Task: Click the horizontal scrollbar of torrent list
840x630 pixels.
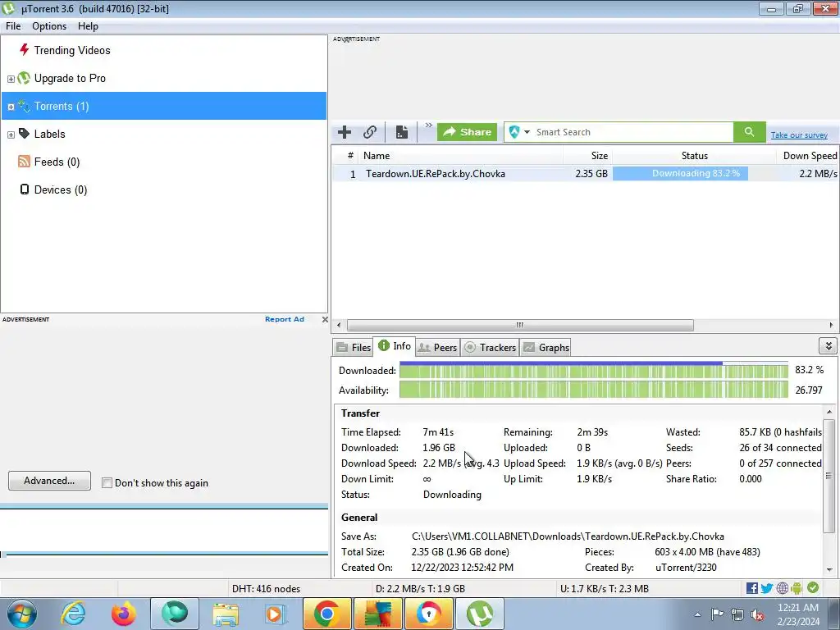Action: click(519, 325)
